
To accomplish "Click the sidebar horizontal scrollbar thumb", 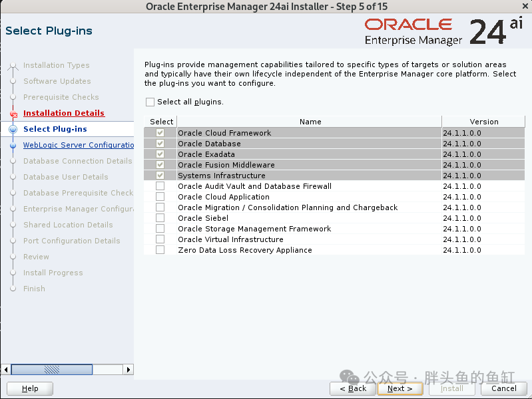I will (x=52, y=369).
